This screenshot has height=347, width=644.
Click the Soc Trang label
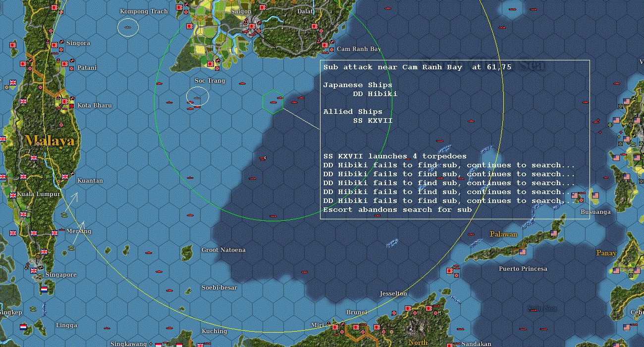pyautogui.click(x=210, y=81)
